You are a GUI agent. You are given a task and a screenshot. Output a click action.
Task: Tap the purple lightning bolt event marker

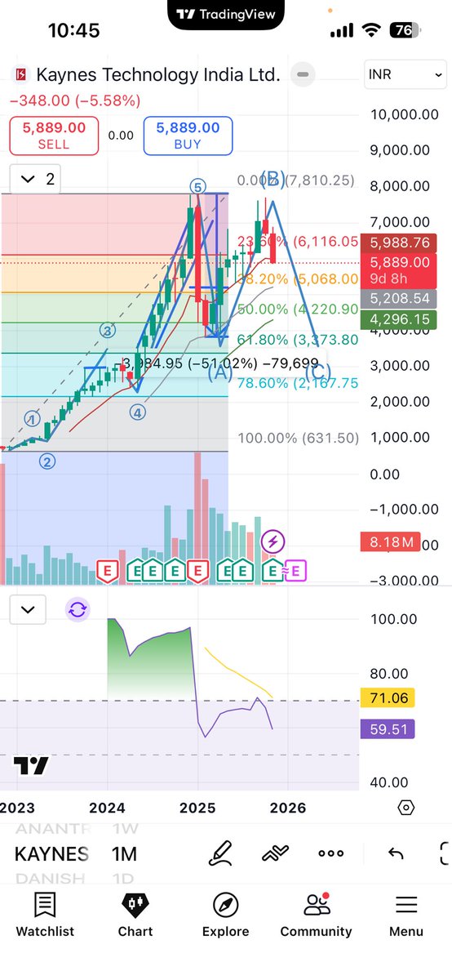click(273, 541)
